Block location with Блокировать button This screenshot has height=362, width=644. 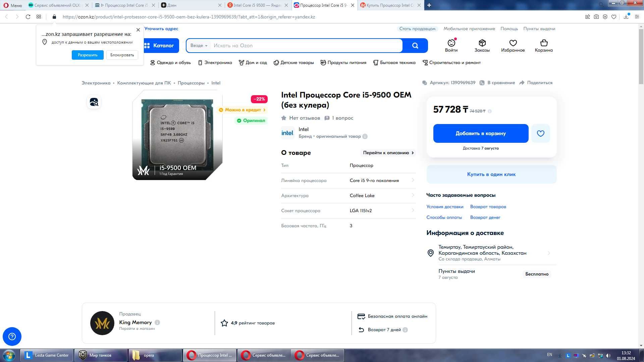tap(122, 55)
